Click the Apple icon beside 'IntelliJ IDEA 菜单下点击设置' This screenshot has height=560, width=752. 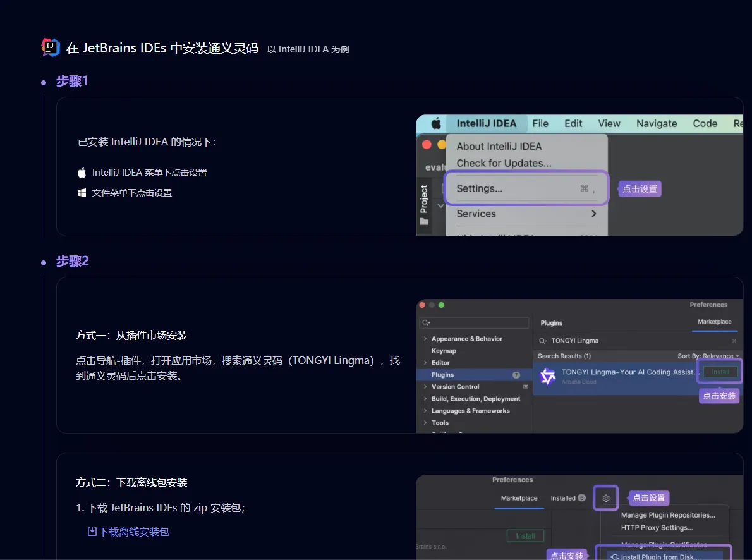pyautogui.click(x=82, y=173)
